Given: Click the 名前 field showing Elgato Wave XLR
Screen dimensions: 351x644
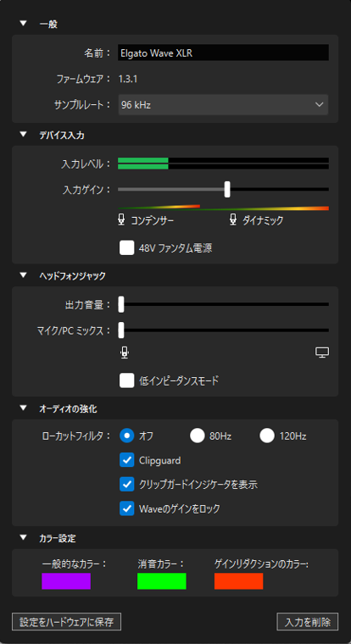Looking at the screenshot, I should [x=223, y=53].
